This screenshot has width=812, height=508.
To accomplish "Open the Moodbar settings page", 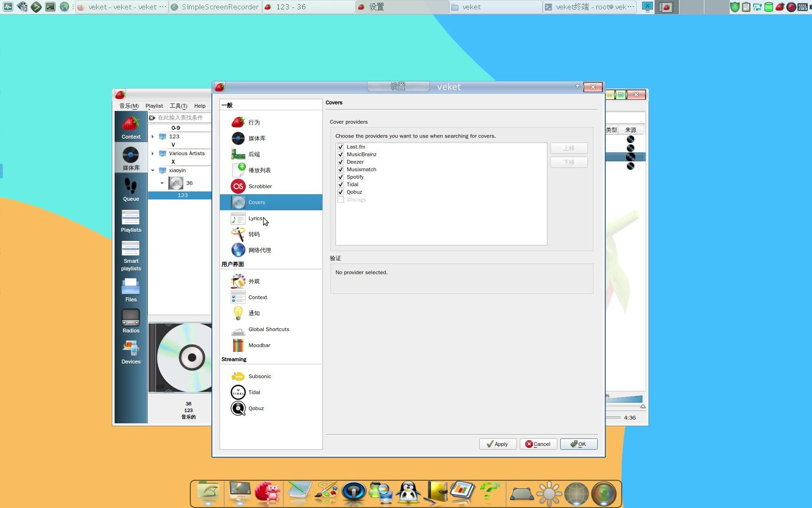I will (x=271, y=345).
